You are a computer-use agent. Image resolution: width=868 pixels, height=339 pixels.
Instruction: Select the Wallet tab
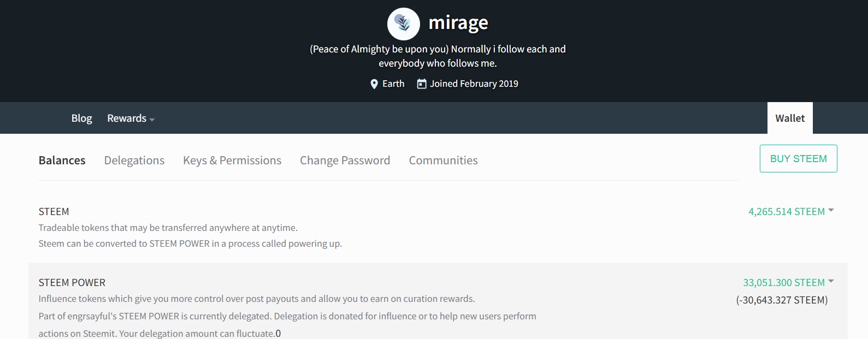click(790, 118)
